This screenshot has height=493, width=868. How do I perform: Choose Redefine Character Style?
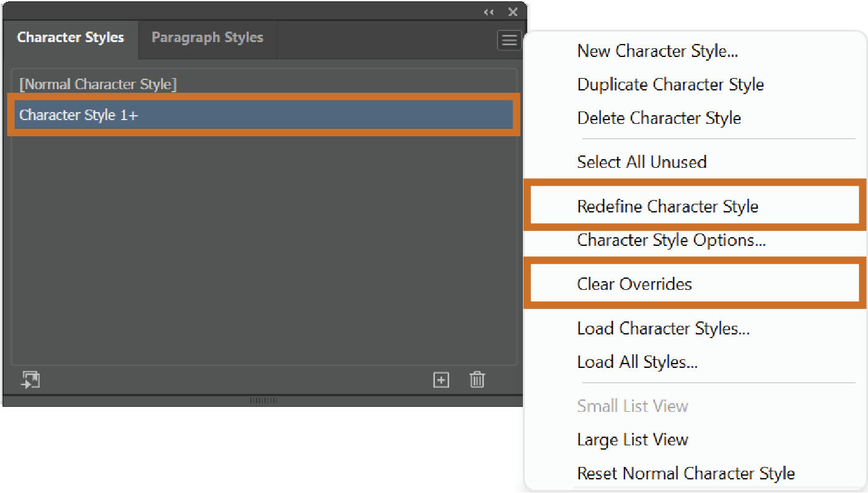(667, 206)
